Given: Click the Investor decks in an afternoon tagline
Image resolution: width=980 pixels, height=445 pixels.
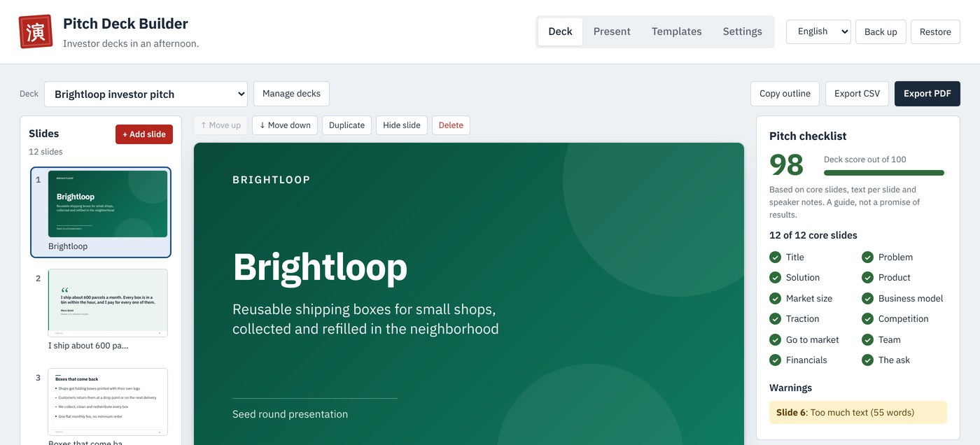Looking at the screenshot, I should [x=131, y=43].
